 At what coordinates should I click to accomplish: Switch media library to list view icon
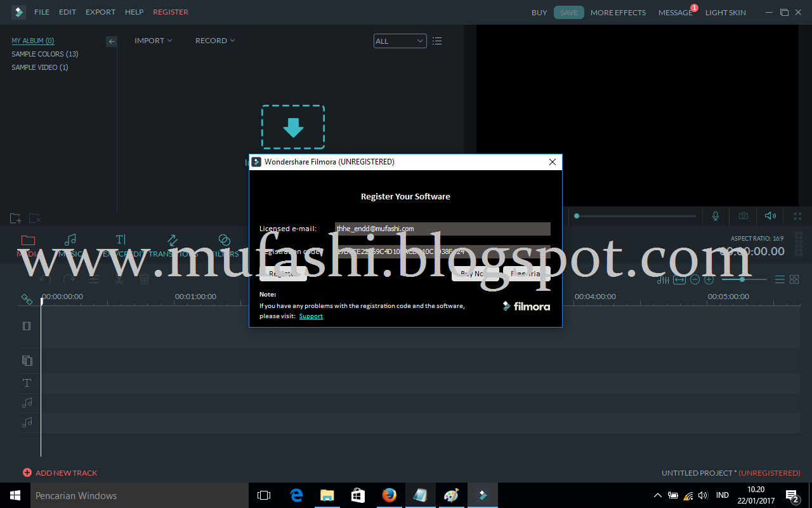click(x=437, y=41)
